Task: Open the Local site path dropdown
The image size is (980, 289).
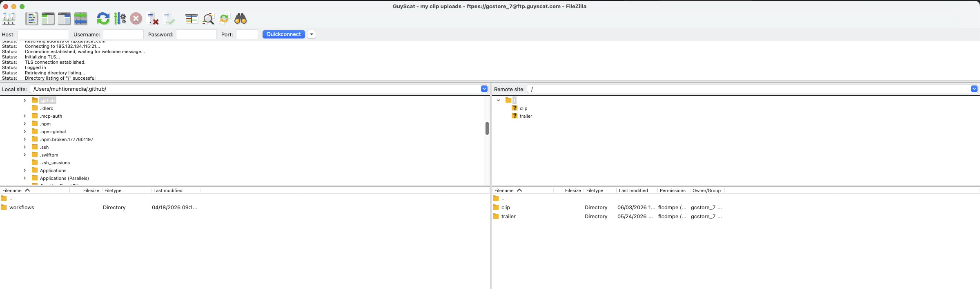Action: (x=484, y=89)
